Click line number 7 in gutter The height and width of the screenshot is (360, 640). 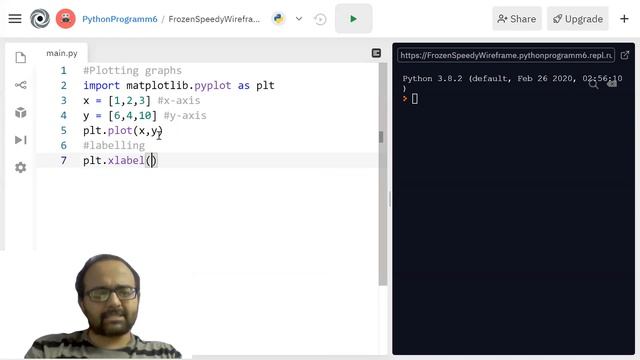point(64,160)
